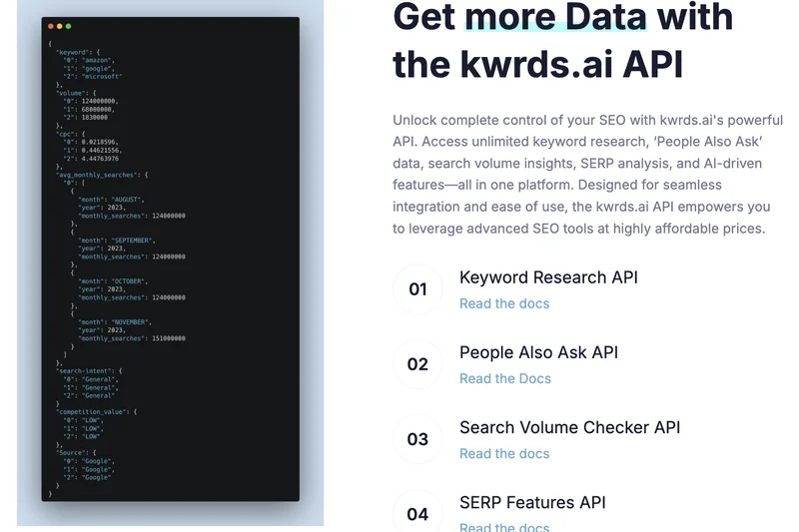This screenshot has height=532, width=799.
Task: Click the 'SERP Features API' title
Action: click(x=532, y=502)
